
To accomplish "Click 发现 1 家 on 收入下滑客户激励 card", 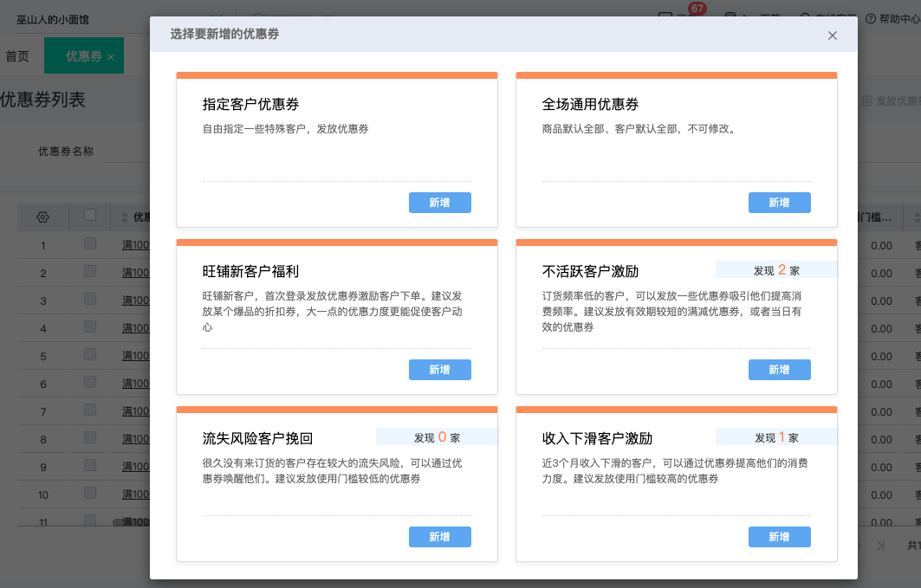I will (777, 437).
